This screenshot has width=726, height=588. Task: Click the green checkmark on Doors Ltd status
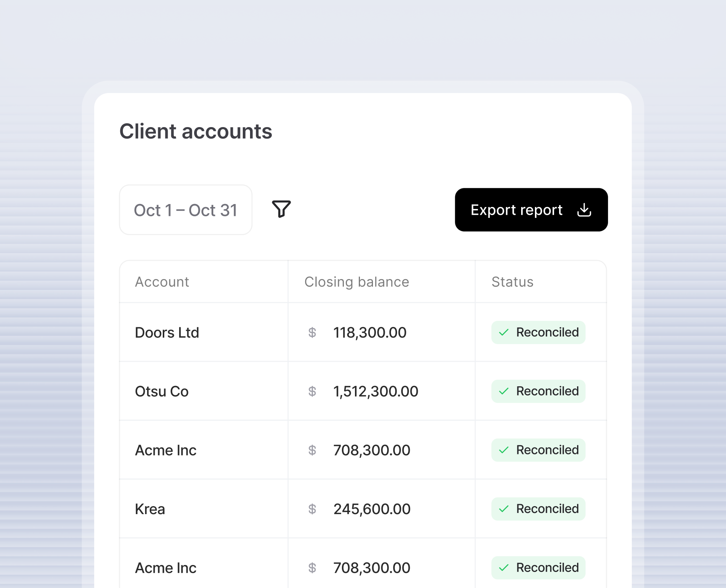[x=504, y=332]
